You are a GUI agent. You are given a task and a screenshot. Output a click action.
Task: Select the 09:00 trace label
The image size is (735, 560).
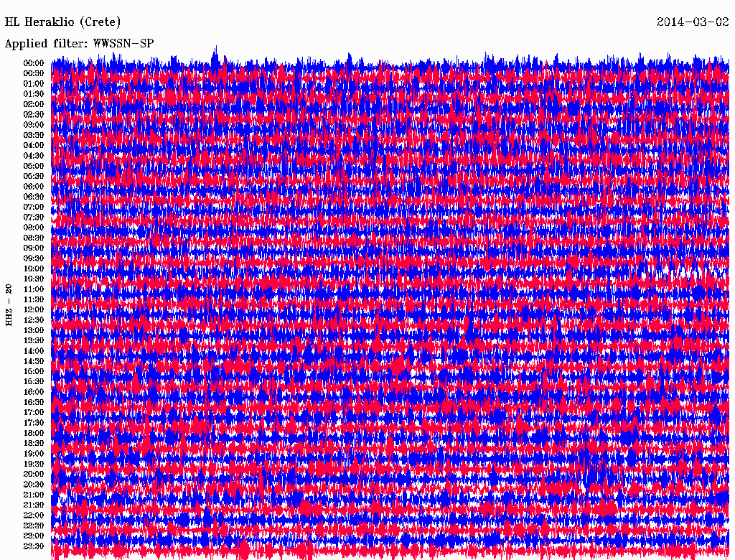click(x=33, y=248)
